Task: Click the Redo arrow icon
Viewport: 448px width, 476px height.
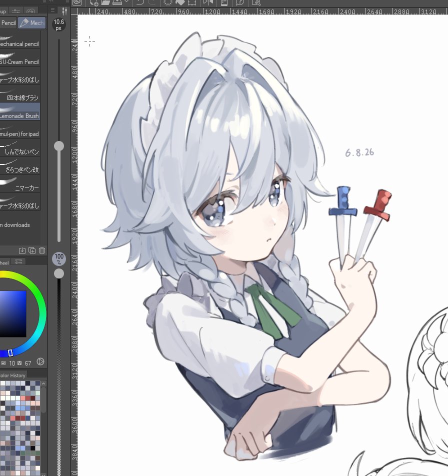Action: 153,2
